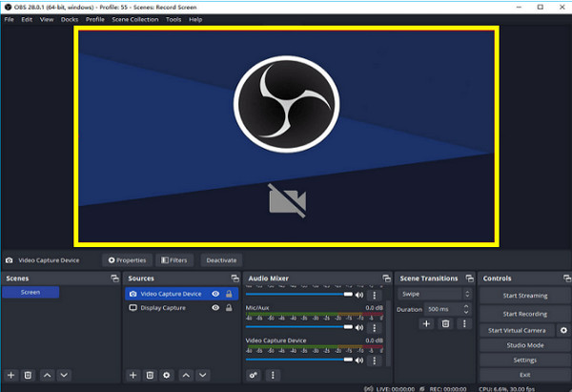
Task: Click the preview canvas camera-off placeholder
Action: click(x=287, y=200)
